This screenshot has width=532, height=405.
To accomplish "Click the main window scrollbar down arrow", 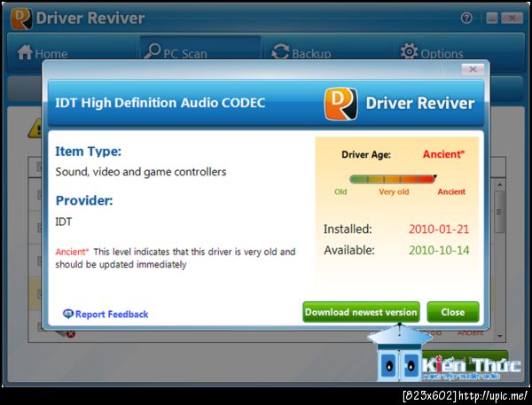I will coord(499,336).
